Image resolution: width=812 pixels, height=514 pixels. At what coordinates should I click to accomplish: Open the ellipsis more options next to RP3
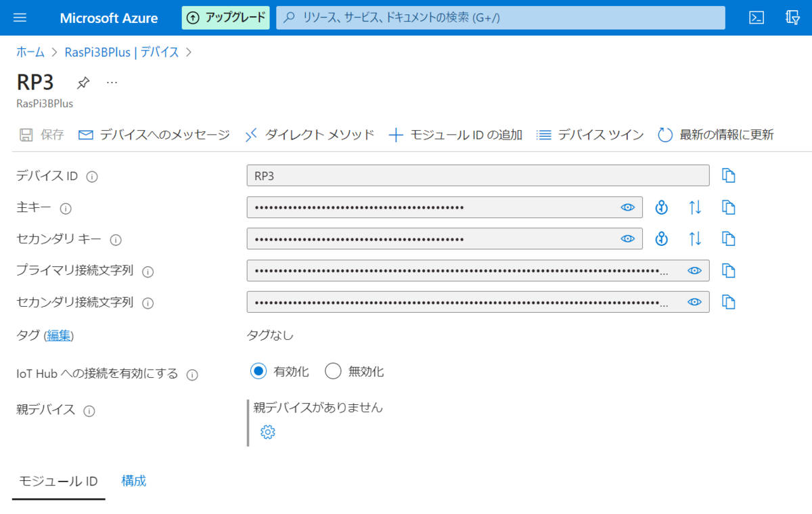click(112, 83)
